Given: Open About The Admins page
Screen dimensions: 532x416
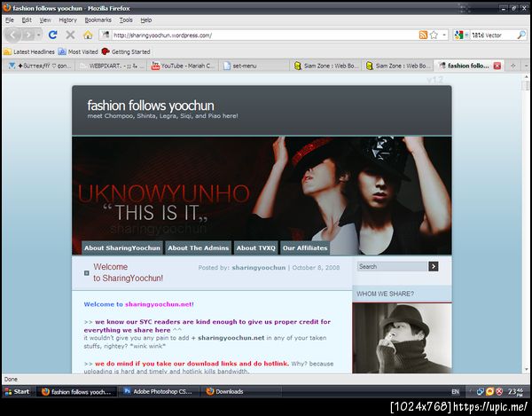Looking at the screenshot, I should [198, 248].
